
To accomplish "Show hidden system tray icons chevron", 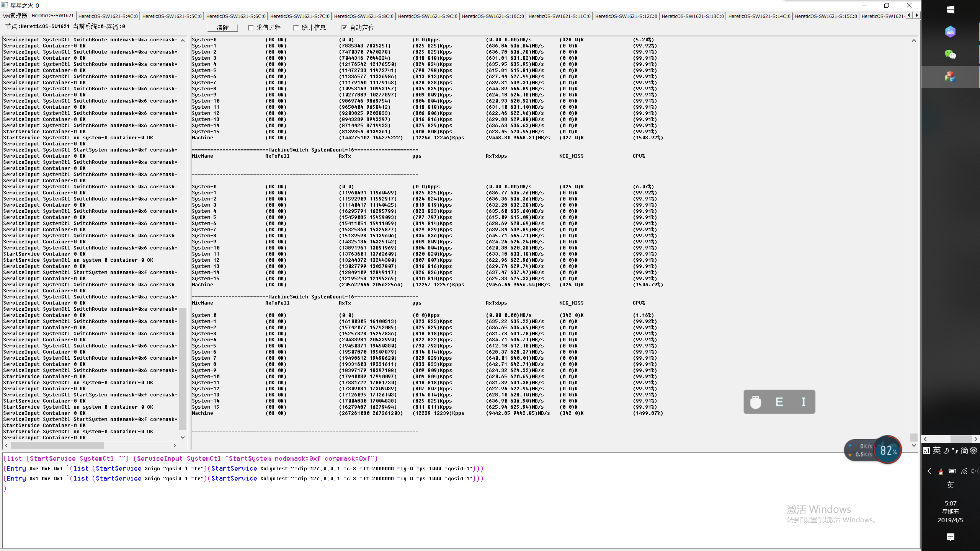I will (x=929, y=471).
